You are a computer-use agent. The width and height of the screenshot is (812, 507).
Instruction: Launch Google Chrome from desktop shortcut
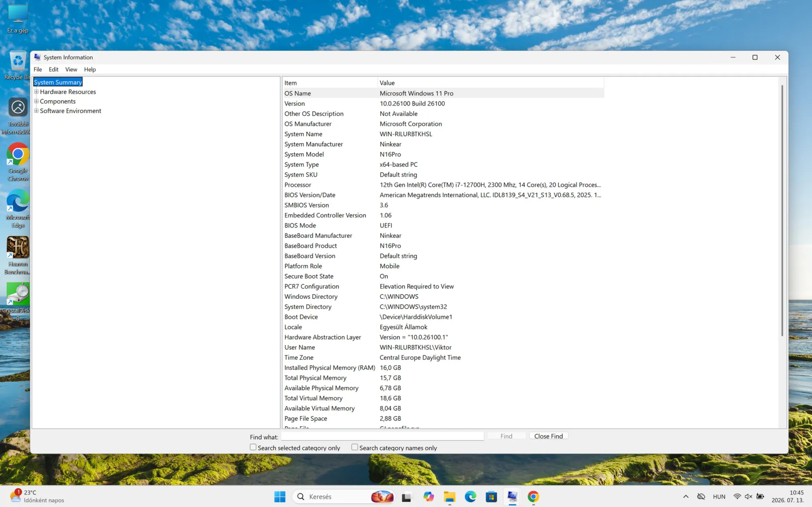tap(18, 162)
